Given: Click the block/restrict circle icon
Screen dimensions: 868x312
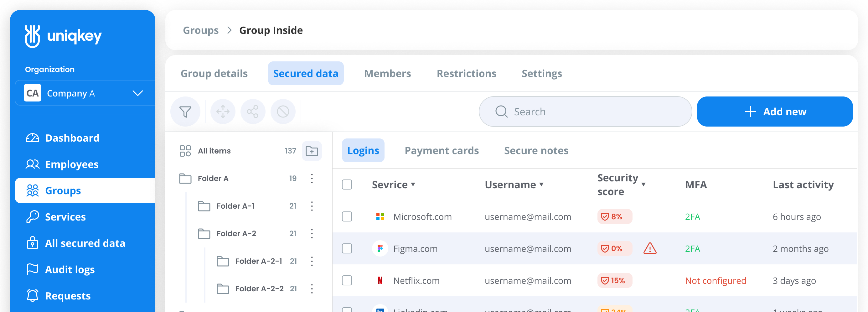Looking at the screenshot, I should click(x=283, y=112).
